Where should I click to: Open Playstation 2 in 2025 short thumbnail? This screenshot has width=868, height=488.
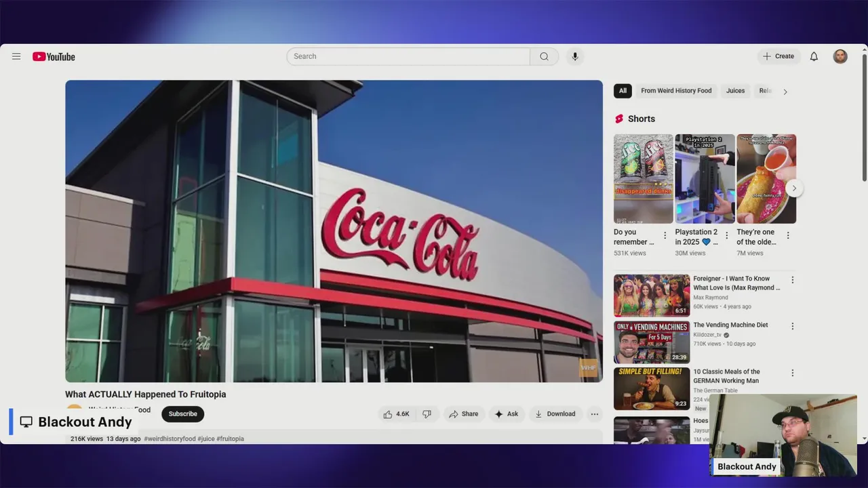(x=705, y=179)
